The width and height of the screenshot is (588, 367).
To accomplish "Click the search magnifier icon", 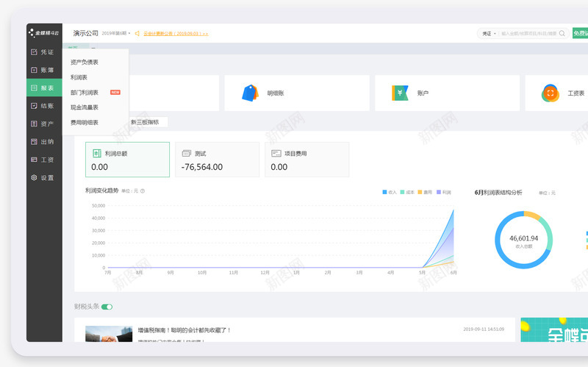I will [562, 33].
